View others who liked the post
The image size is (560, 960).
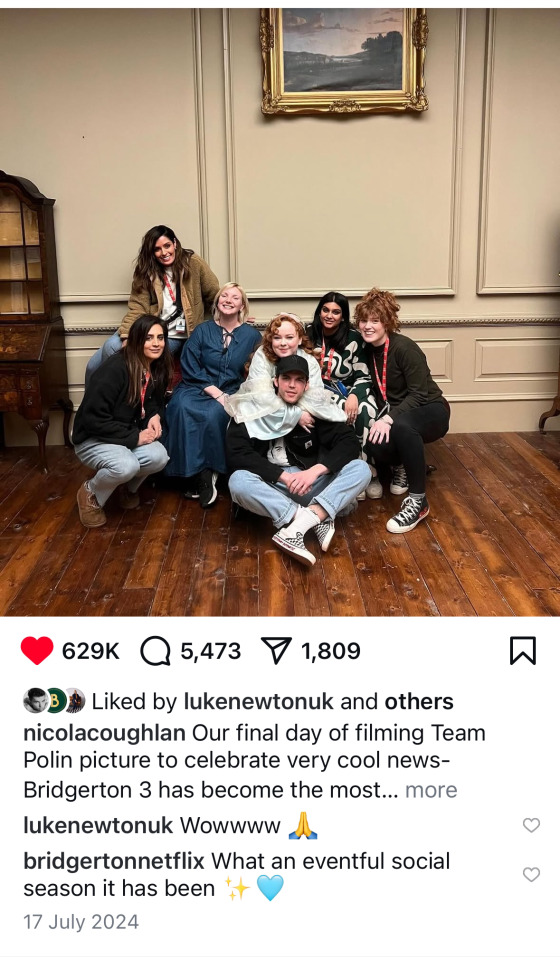coord(419,702)
